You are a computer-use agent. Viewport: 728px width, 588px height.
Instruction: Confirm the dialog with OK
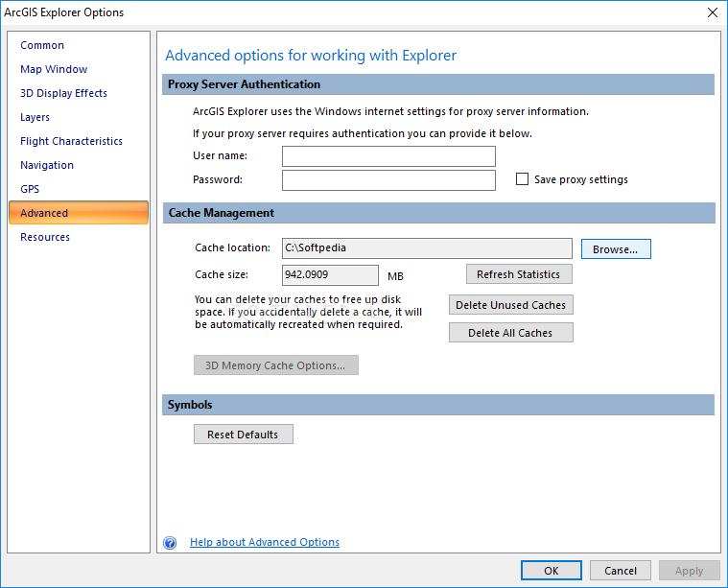[x=552, y=571]
